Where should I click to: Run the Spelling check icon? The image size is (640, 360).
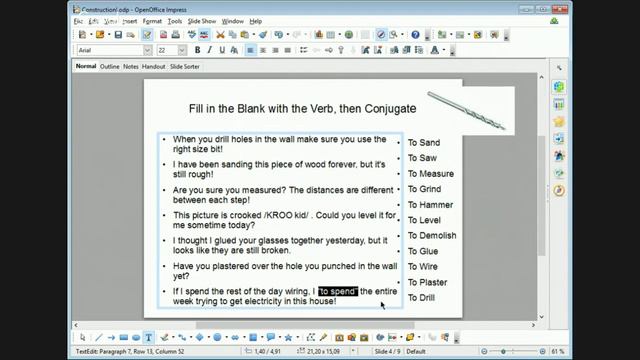pyautogui.click(x=192, y=35)
